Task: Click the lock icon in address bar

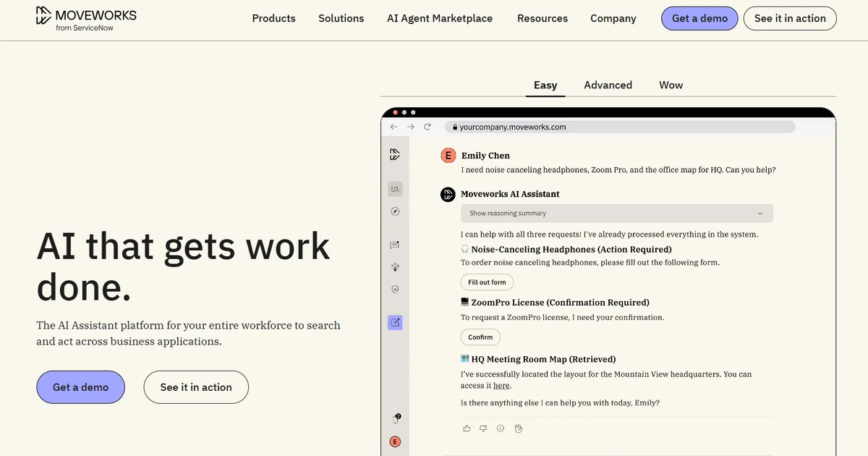Action: click(455, 127)
